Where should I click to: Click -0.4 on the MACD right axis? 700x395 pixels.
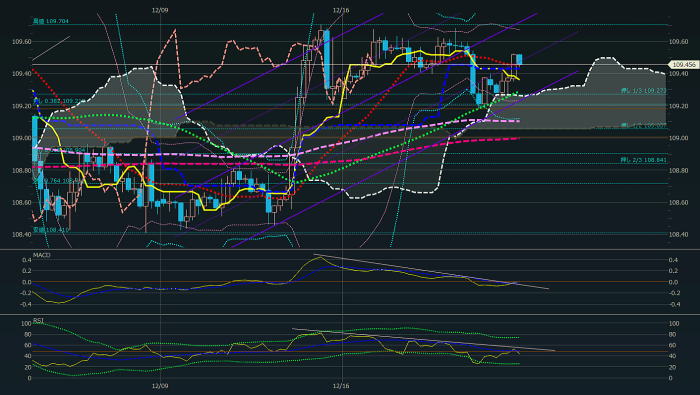675,304
